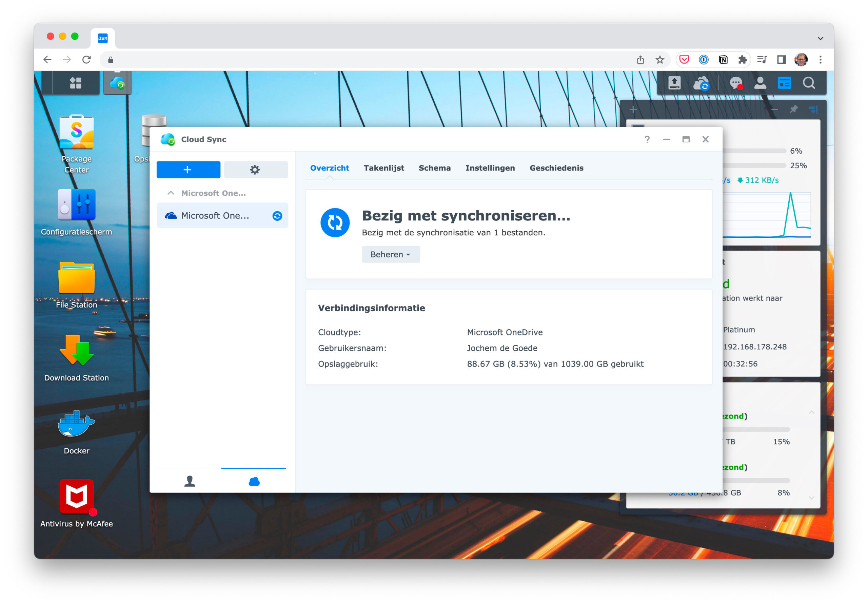Open the tab search chevron in browser
The height and width of the screenshot is (604, 868).
821,39
